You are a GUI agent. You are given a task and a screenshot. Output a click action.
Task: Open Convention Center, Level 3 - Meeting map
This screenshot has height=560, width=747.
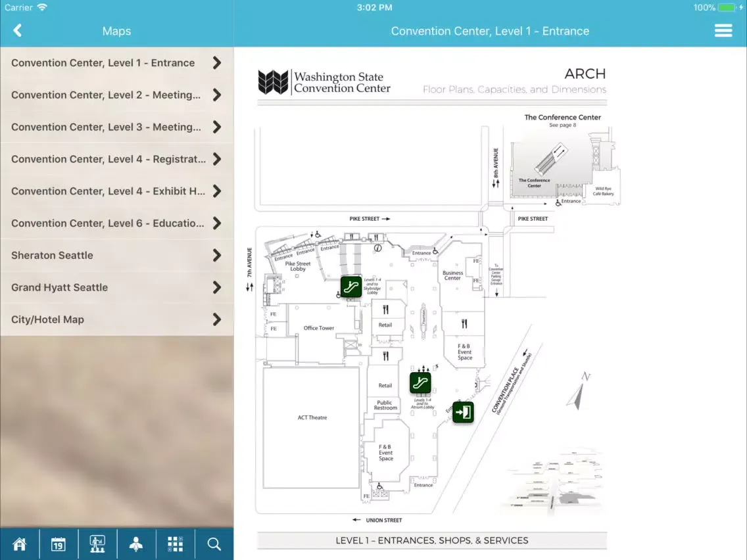tap(117, 127)
